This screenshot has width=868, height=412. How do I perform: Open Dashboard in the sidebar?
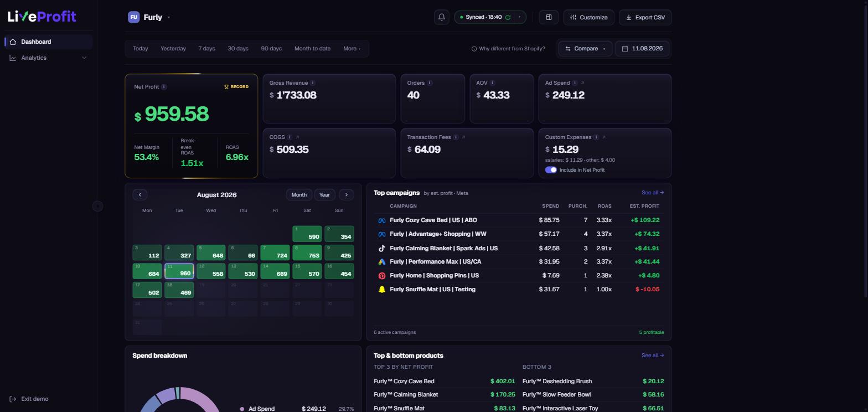[49, 42]
